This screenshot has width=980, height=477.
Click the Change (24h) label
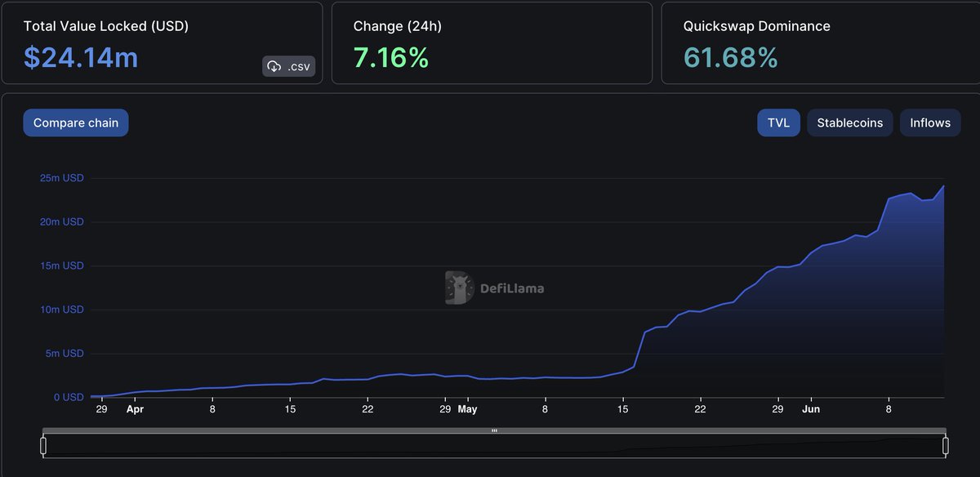[x=398, y=26]
